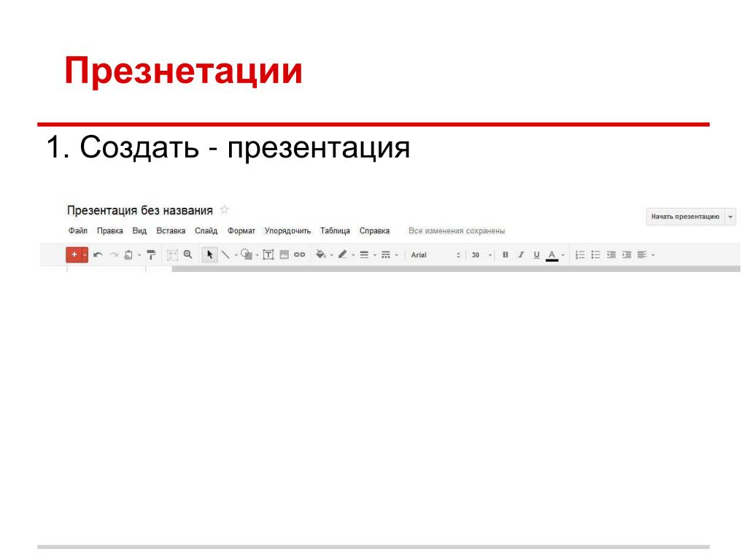The image size is (747, 560).
Task: Open the Вид menu
Action: 139,231
